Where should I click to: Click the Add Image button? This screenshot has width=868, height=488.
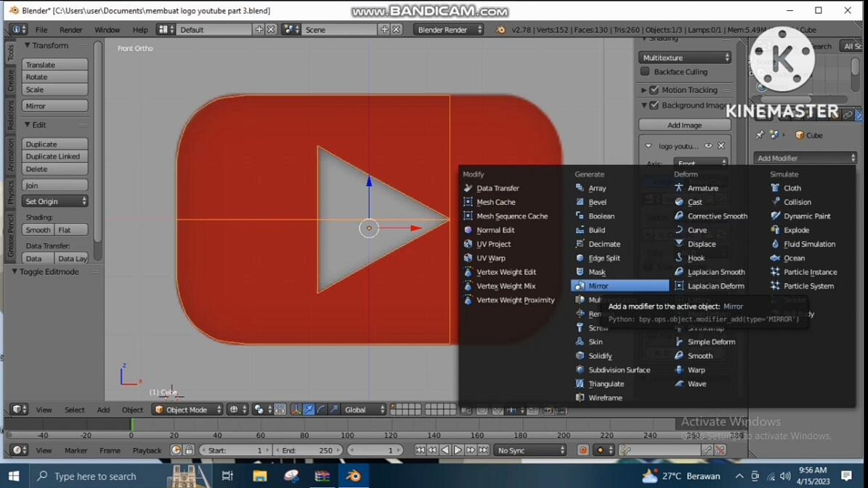pos(685,125)
